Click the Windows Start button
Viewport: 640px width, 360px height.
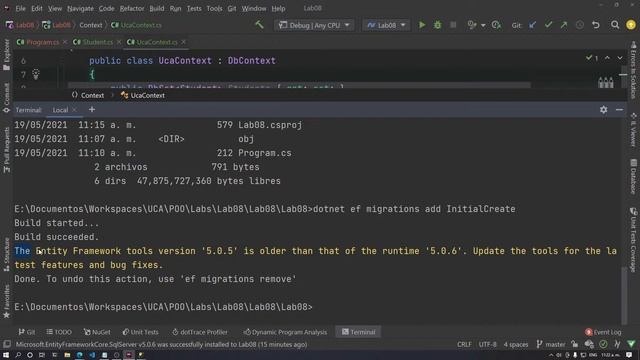coord(6,355)
